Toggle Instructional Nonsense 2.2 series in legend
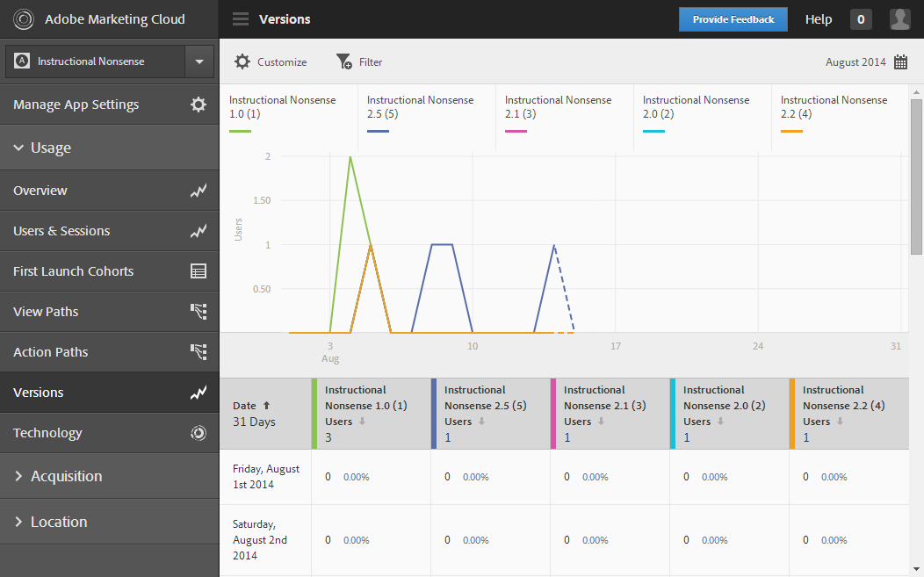This screenshot has height=577, width=924. pyautogui.click(x=834, y=106)
